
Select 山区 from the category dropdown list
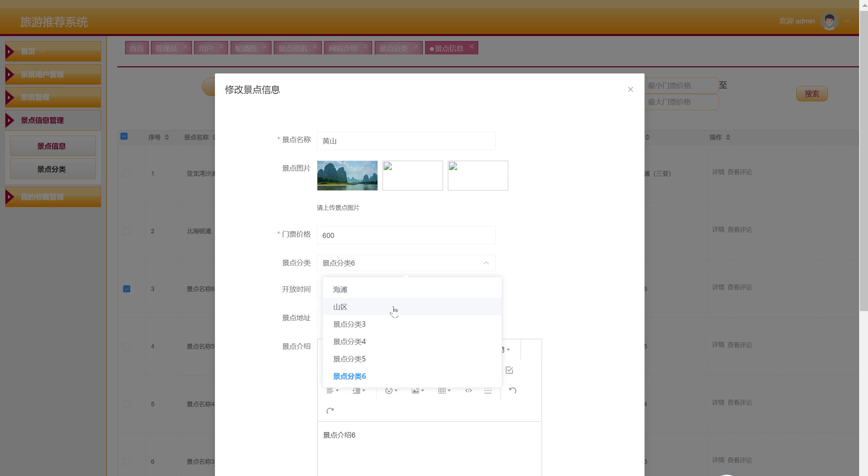coord(340,307)
